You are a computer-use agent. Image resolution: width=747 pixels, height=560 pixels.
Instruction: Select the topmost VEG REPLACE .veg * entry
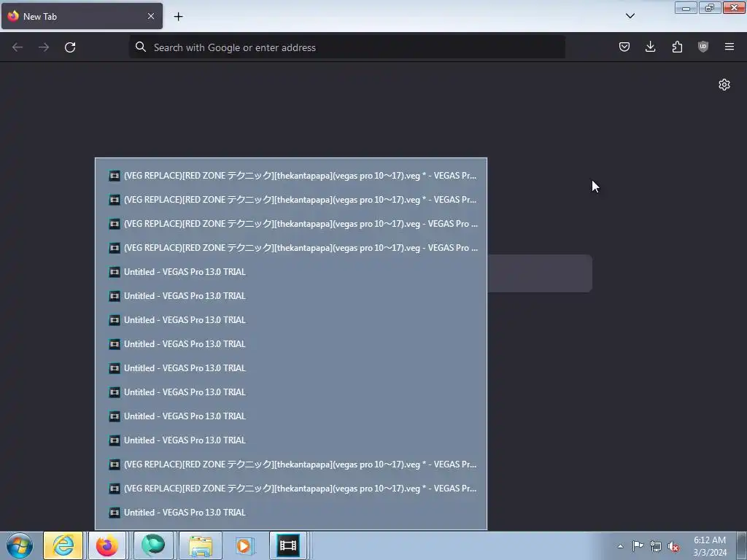[291, 176]
